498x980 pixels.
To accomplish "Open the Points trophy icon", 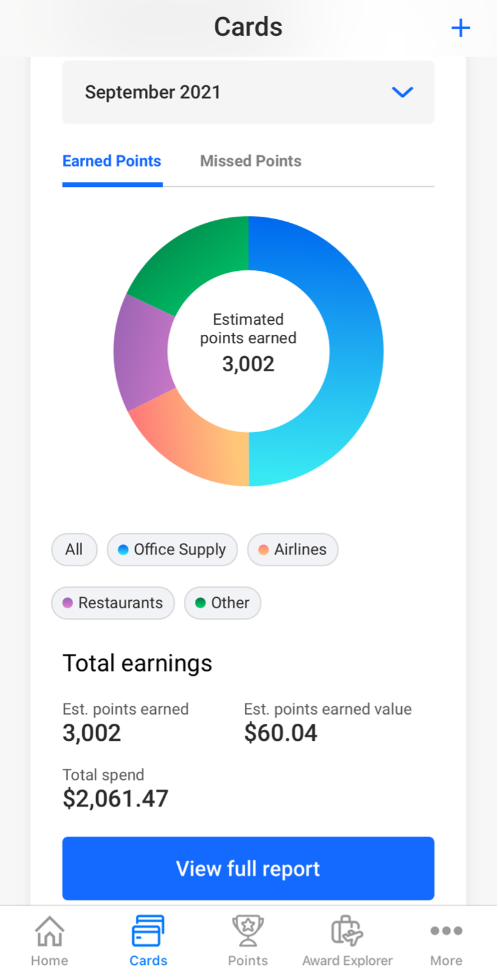I will point(248,932).
